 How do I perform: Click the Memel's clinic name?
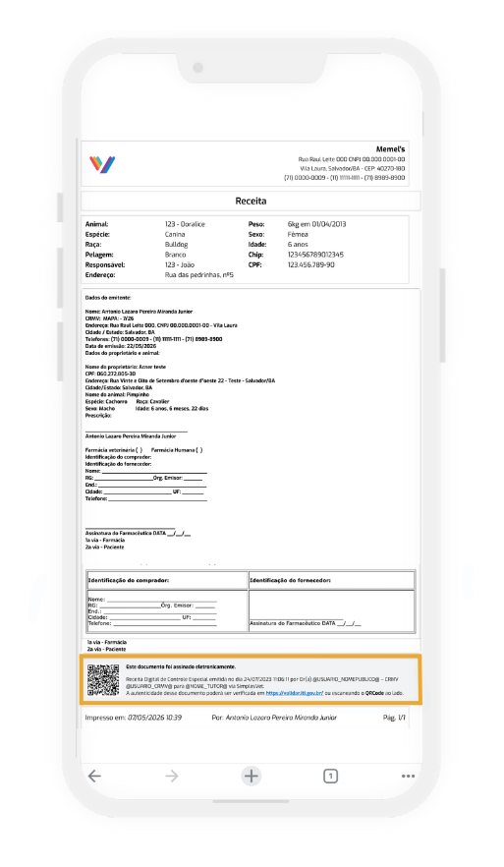(390, 149)
